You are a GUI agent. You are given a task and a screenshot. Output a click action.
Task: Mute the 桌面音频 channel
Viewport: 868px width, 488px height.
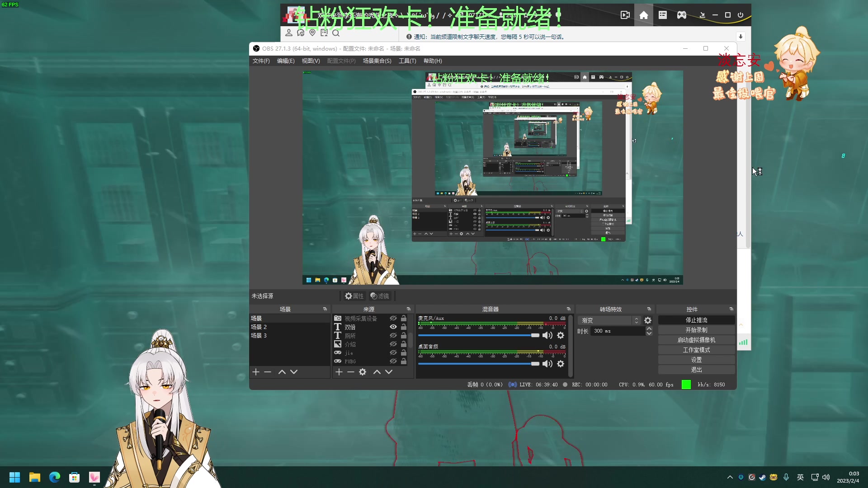(x=547, y=364)
